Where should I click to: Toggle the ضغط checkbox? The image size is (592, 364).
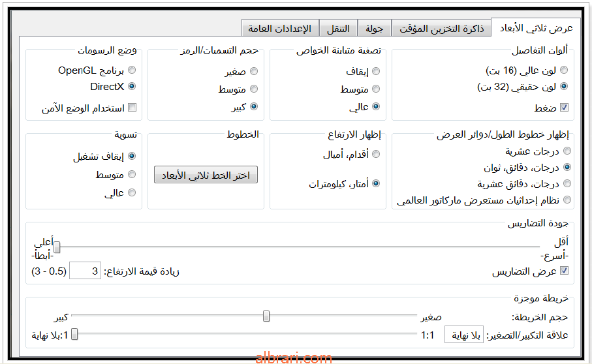pyautogui.click(x=564, y=108)
